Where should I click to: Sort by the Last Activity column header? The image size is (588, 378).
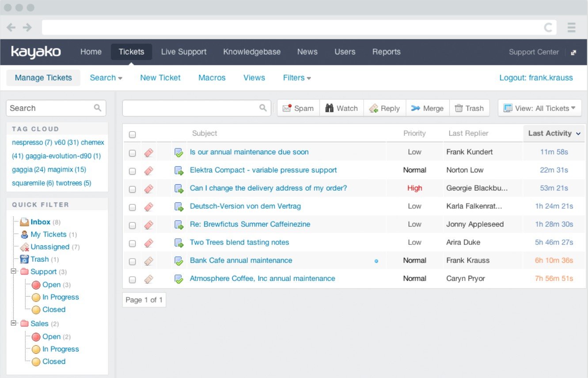(x=554, y=133)
